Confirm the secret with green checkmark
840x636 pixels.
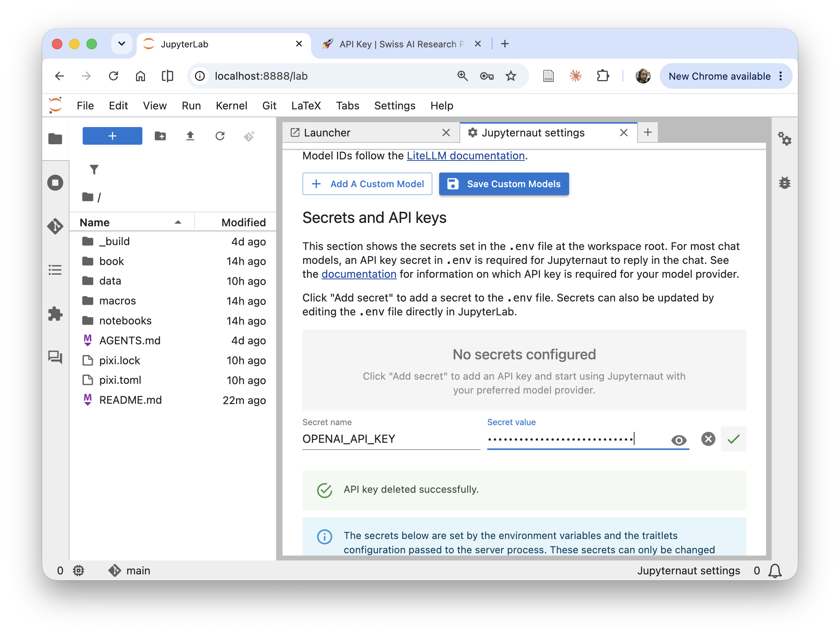(x=734, y=439)
